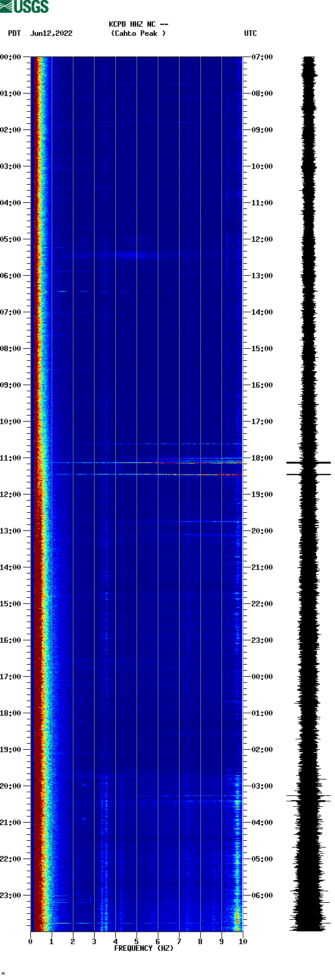This screenshot has width=335, height=980.
Task: Click the 10:00 UTC time label
Action: (262, 166)
